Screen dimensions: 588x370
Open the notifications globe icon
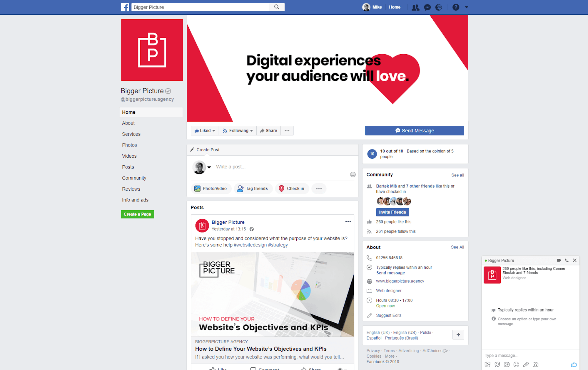[x=439, y=7]
